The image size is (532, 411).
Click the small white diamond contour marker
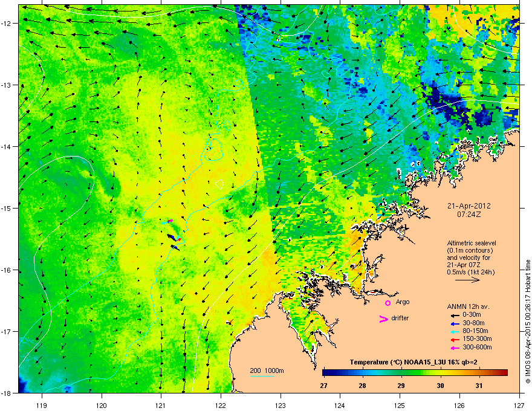point(219,184)
